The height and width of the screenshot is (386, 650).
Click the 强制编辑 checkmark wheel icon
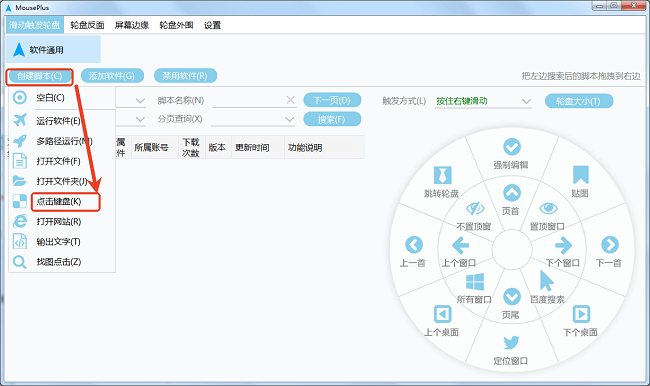click(512, 147)
